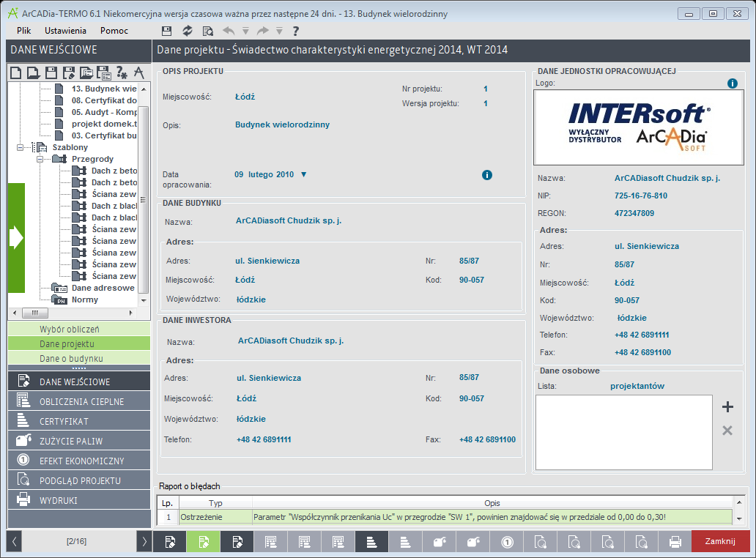The height and width of the screenshot is (558, 756).
Task: Collapse the Szablony tree node
Action: tap(20, 147)
